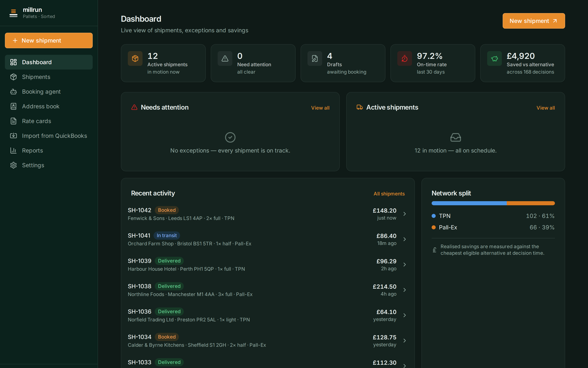Navigate to Rate cards
This screenshot has height=368, width=588.
coord(49,121)
